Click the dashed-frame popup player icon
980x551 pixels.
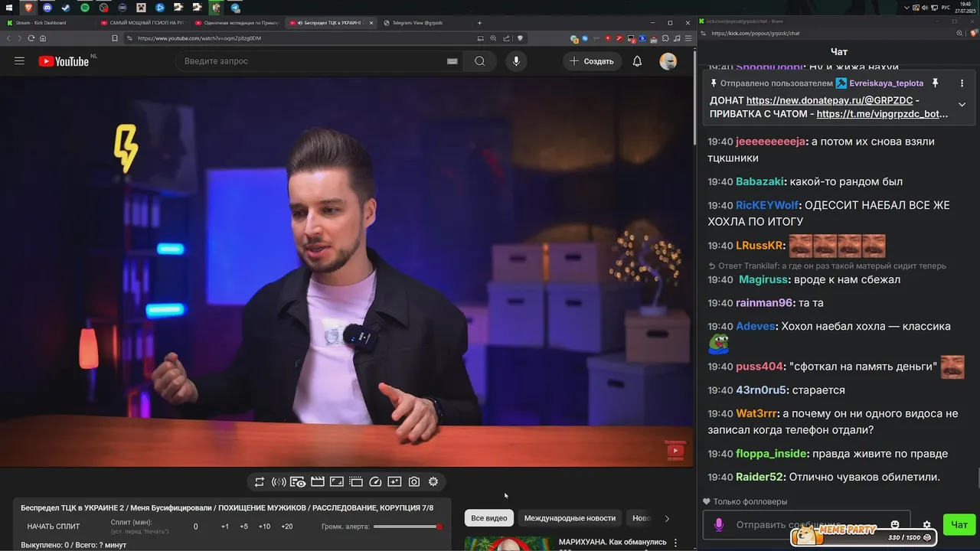click(x=356, y=482)
